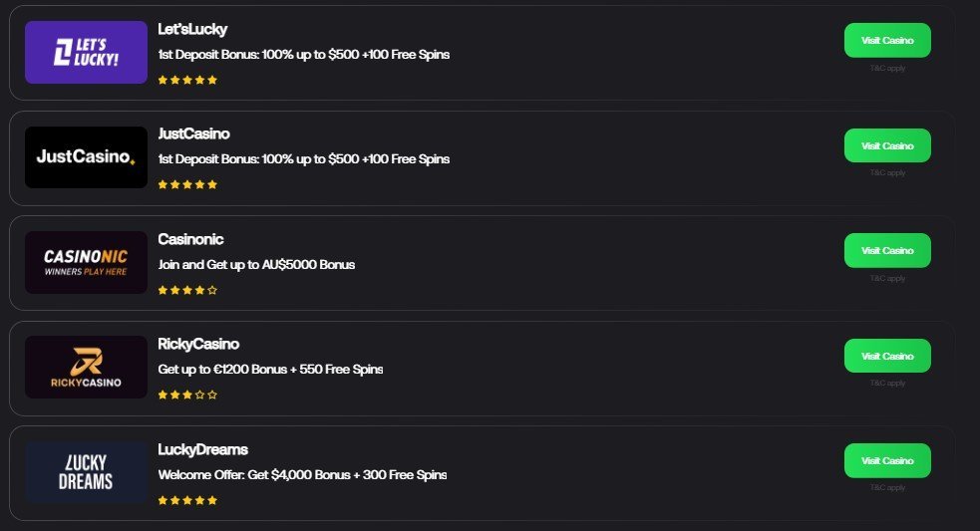Click the Casinonic title text

click(190, 239)
